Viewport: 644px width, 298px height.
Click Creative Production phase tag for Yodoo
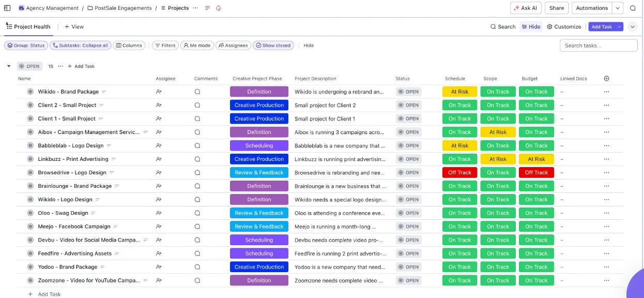click(259, 267)
